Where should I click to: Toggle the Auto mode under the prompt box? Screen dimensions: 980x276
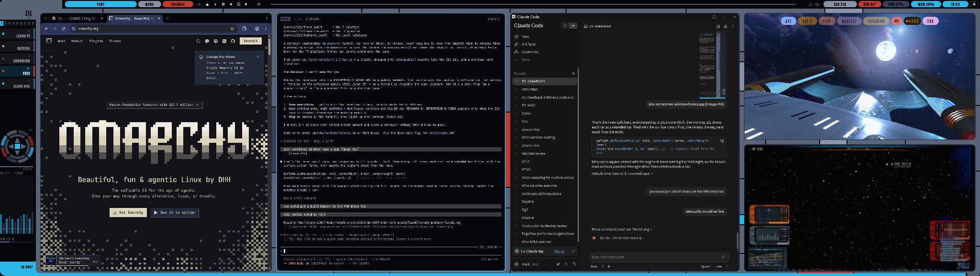594,266
